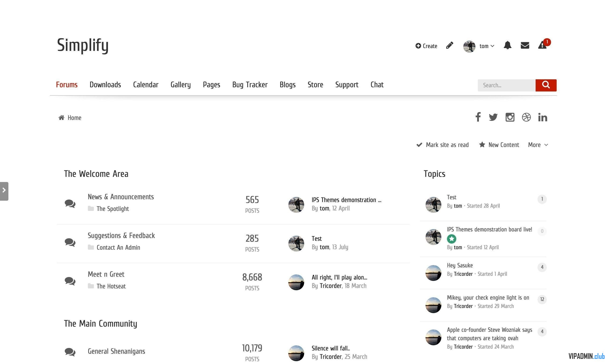Click Tricorder author under Hey Sasuke
Viewport: 607px width, 364px height.
[463, 274]
